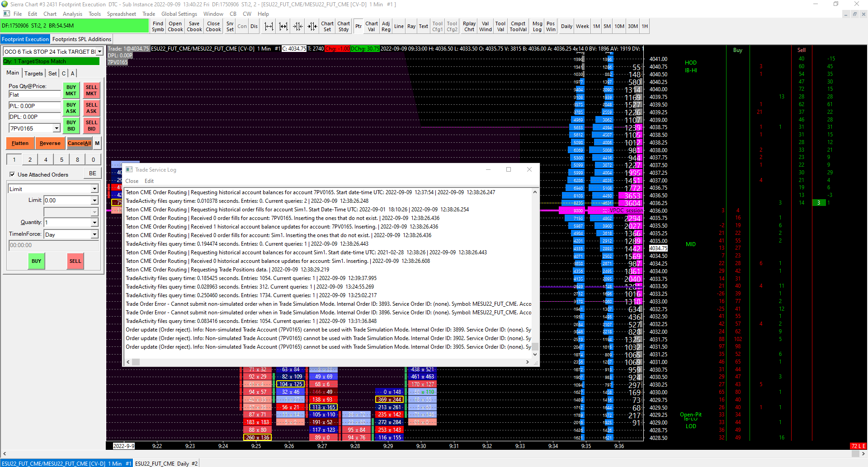Open the Values Window (Val Wind)
Screen dimensions: 868x467
tap(486, 26)
